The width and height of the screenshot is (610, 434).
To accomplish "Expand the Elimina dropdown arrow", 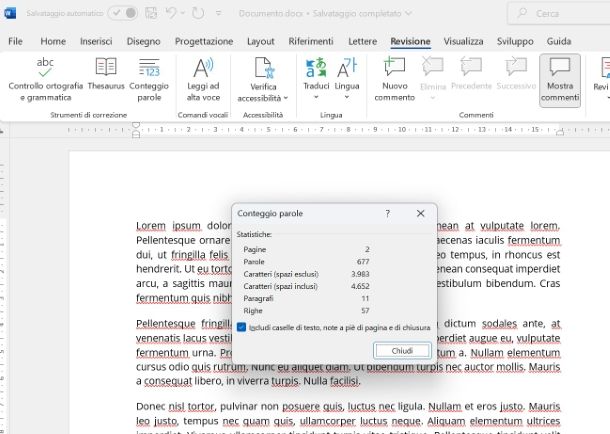I will click(433, 98).
